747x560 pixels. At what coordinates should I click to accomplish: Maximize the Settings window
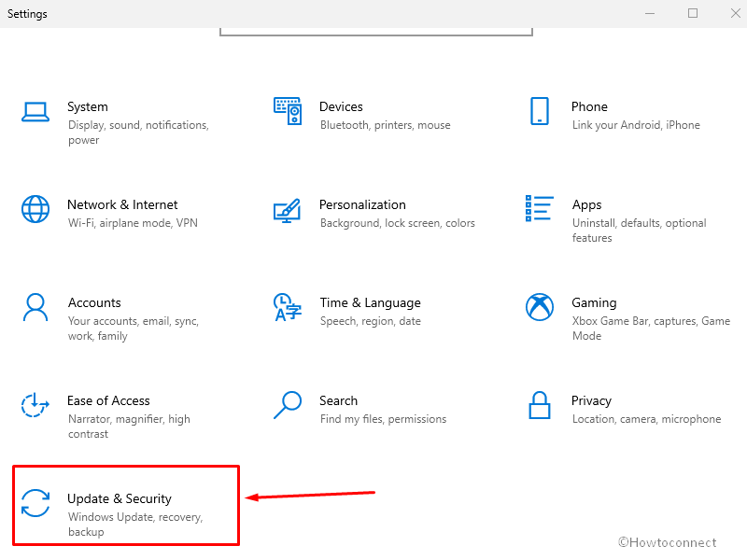click(693, 13)
